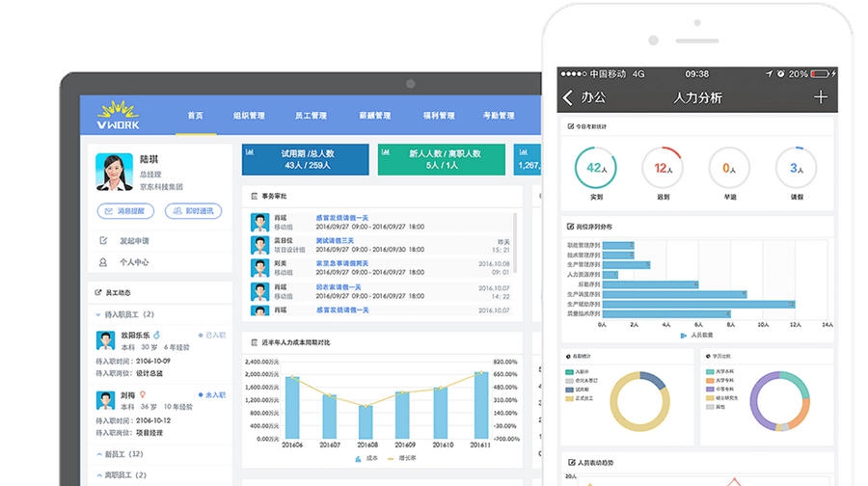The height and width of the screenshot is (486, 868).
Task: Click the 正式员工 color swatch on phone
Action: [569, 398]
